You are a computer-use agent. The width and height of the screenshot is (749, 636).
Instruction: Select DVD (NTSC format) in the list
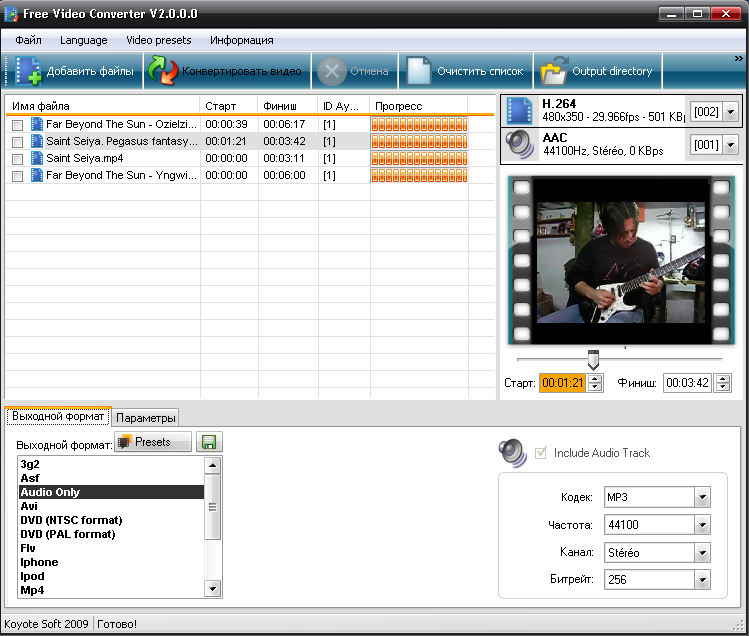111,520
